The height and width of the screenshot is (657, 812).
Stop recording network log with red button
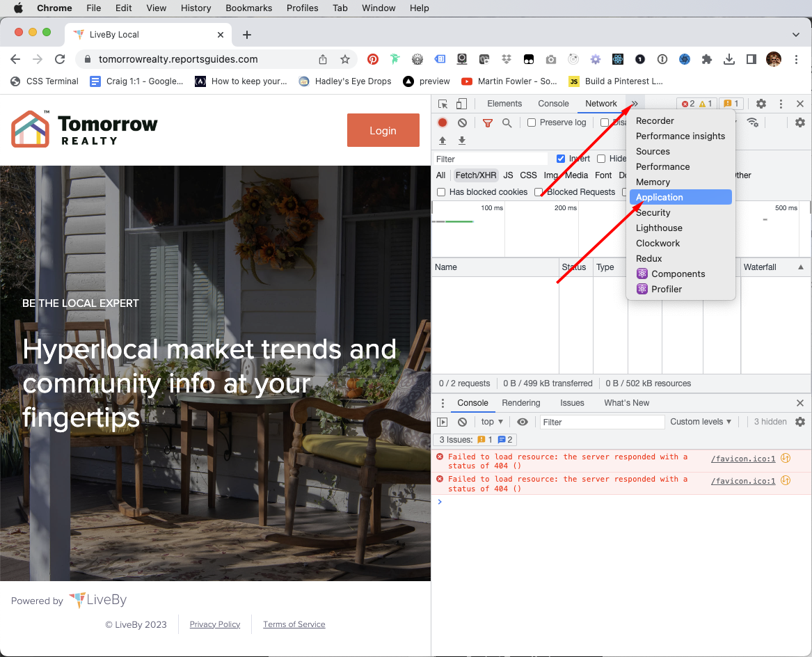(x=443, y=122)
